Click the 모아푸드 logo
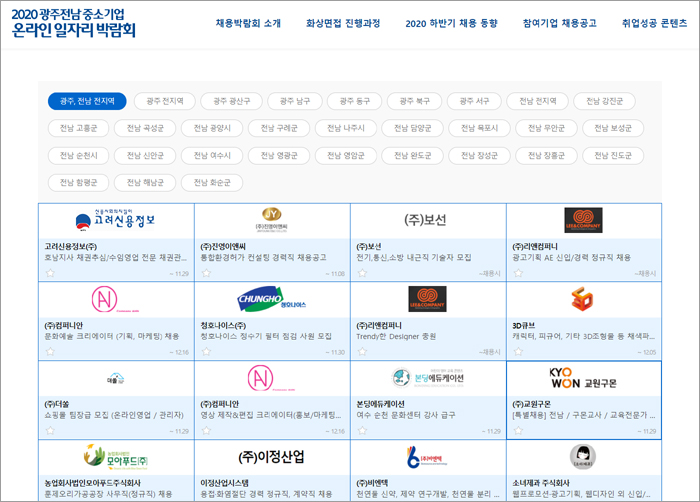Image resolution: width=700 pixels, height=502 pixels. 116,457
